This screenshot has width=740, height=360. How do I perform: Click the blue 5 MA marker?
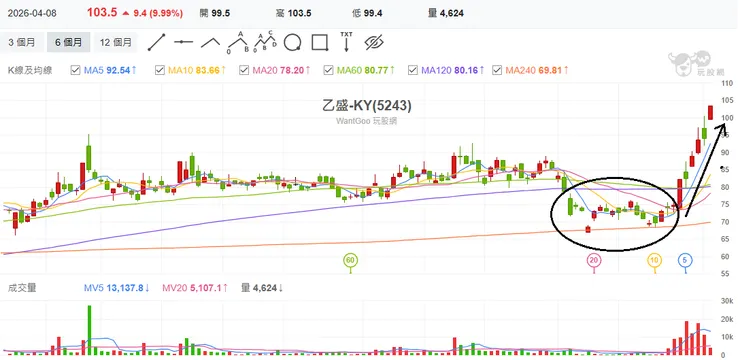[x=685, y=260]
